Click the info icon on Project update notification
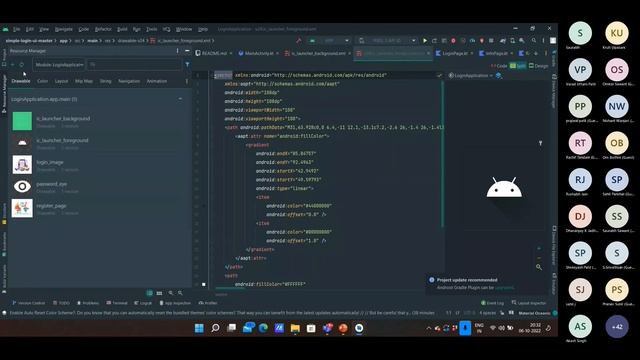Screen dimensions: 640x360 (x=431, y=280)
